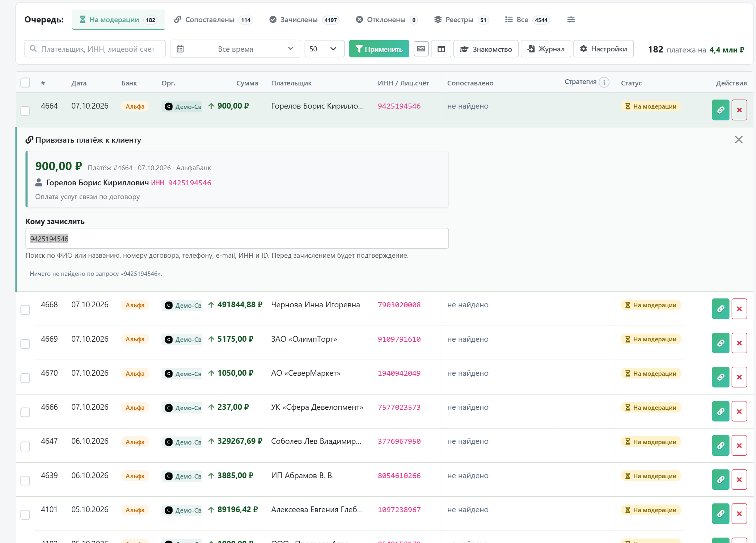The image size is (756, 543).
Task: Open the Журнал button
Action: 546,49
